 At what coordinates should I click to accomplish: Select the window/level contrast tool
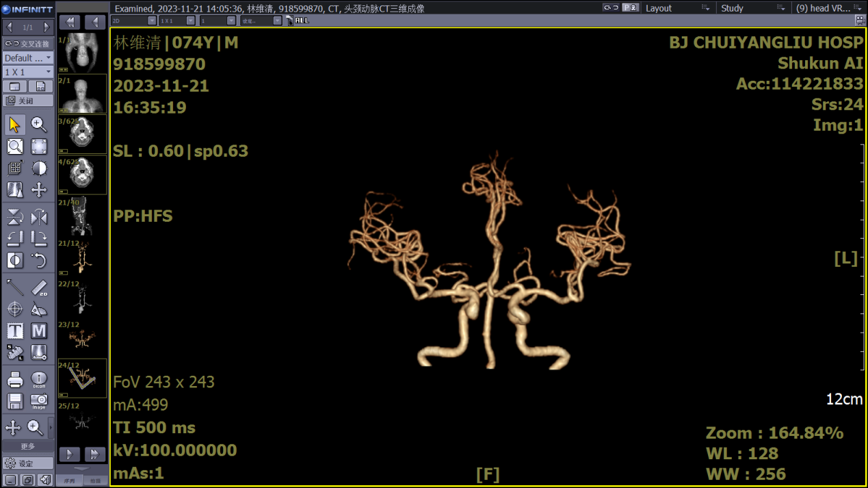[39, 168]
